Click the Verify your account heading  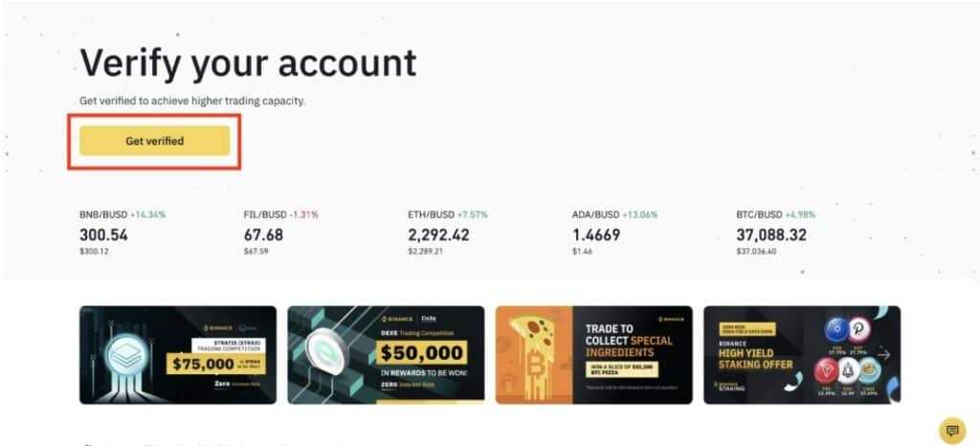(248, 63)
